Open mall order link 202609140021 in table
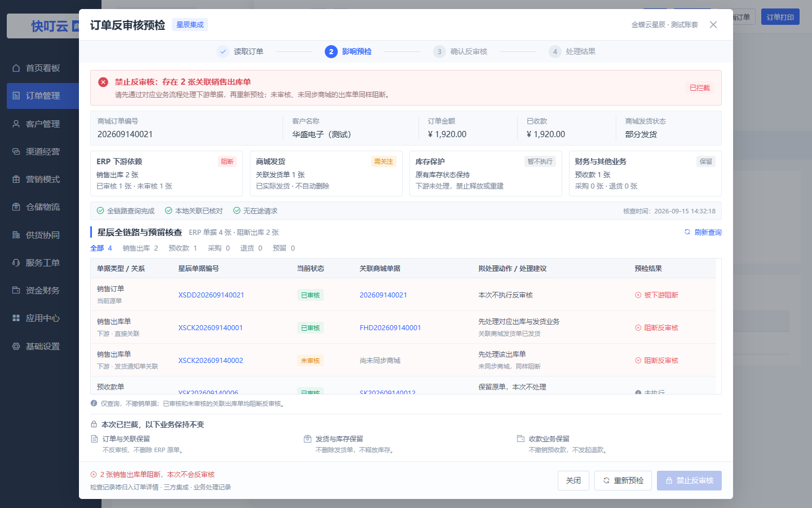812x508 pixels. [383, 295]
